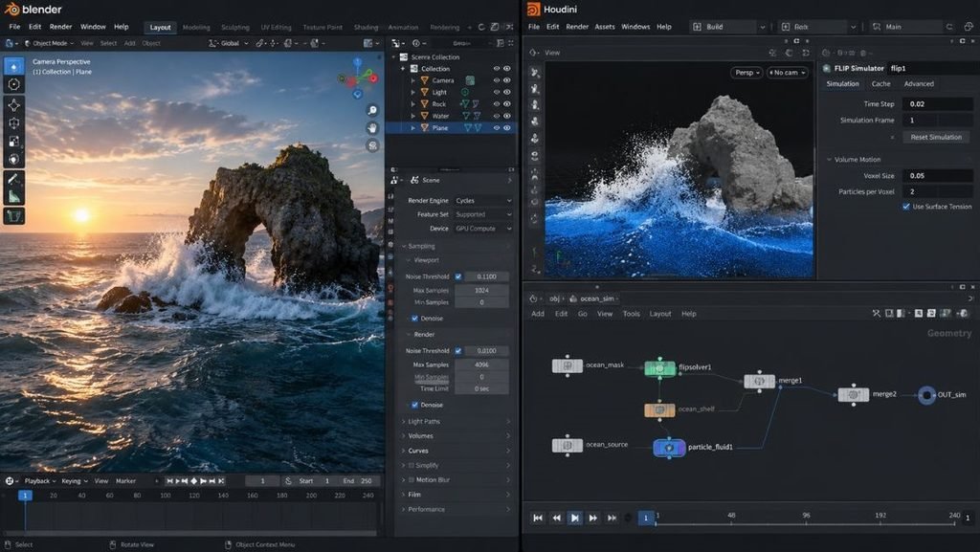
Task: Click the FLIP Simulator node type icon
Action: click(827, 68)
